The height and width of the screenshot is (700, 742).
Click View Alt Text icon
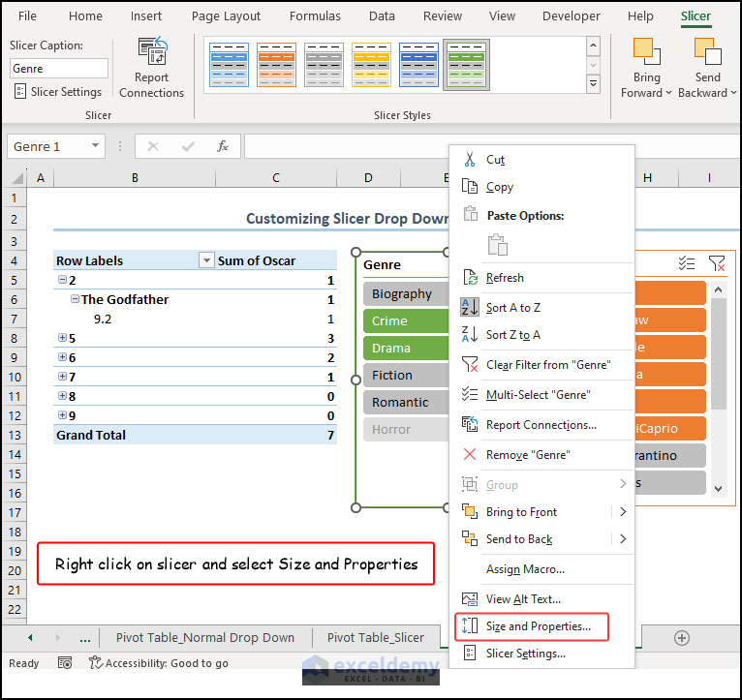(470, 598)
